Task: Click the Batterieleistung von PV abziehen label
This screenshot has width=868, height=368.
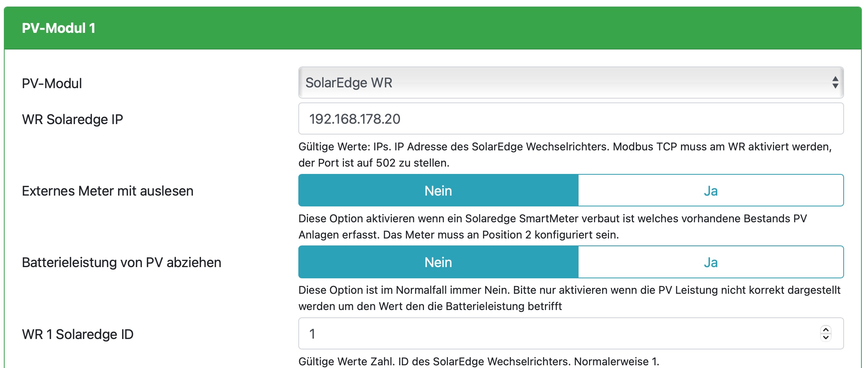Action: click(x=121, y=262)
